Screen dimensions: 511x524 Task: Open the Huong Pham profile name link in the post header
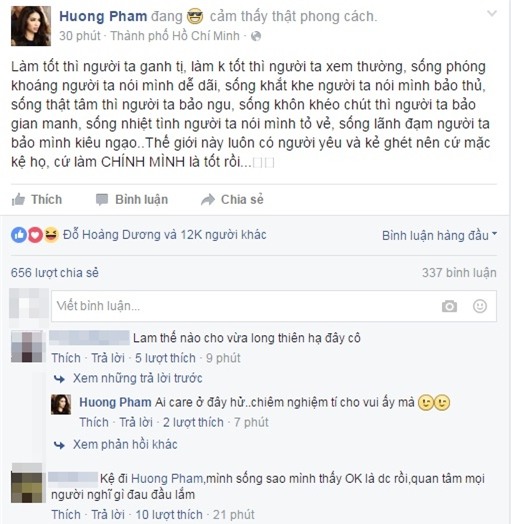click(103, 16)
